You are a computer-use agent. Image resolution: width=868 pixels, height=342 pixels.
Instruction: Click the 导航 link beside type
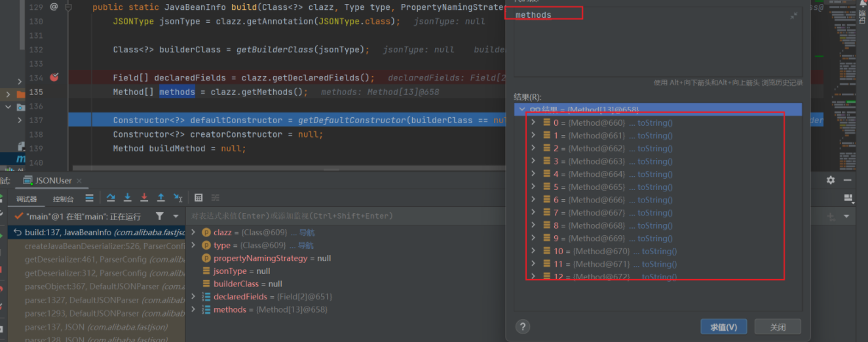(305, 246)
